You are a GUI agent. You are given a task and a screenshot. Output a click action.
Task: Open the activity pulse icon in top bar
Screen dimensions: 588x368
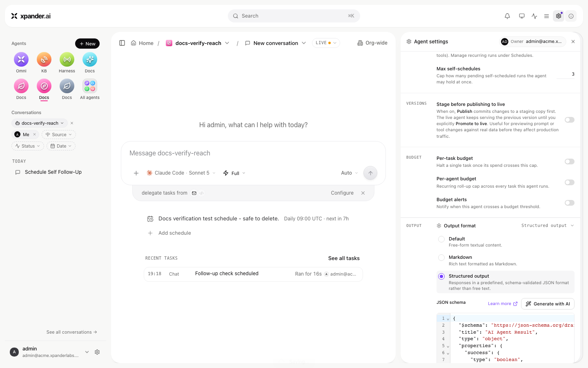click(x=535, y=16)
